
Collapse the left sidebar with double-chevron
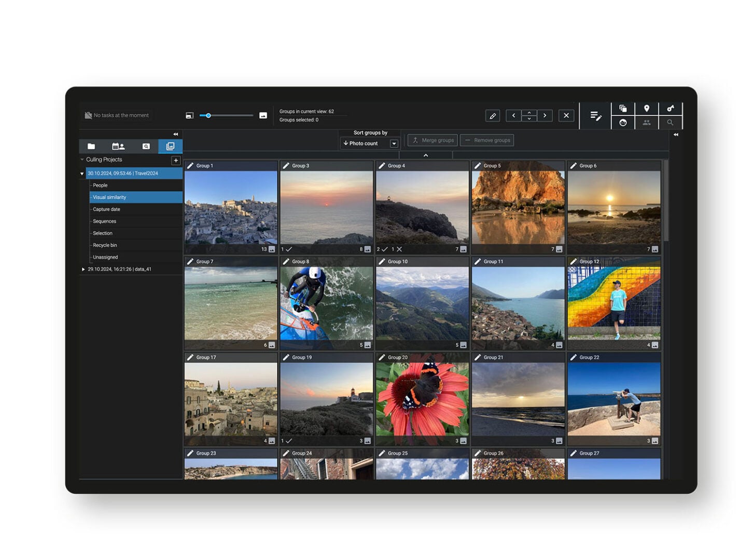(x=176, y=133)
